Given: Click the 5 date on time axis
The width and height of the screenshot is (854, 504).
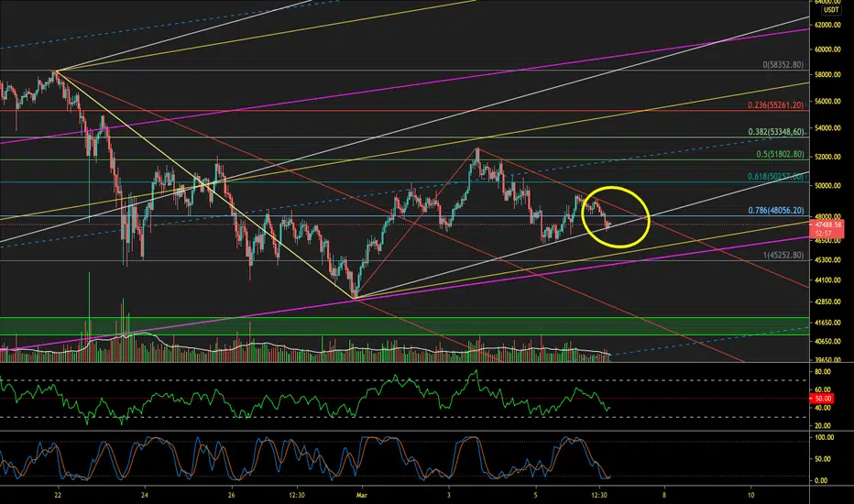Looking at the screenshot, I should (536, 495).
